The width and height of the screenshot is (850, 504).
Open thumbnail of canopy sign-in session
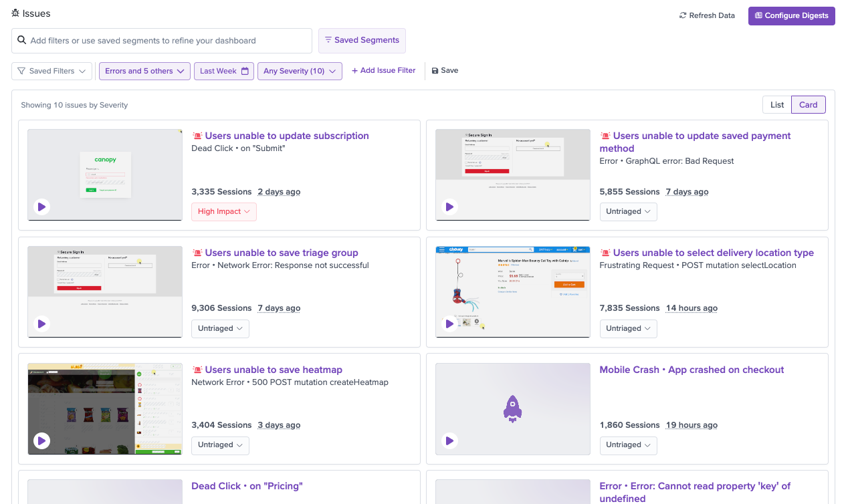click(105, 174)
